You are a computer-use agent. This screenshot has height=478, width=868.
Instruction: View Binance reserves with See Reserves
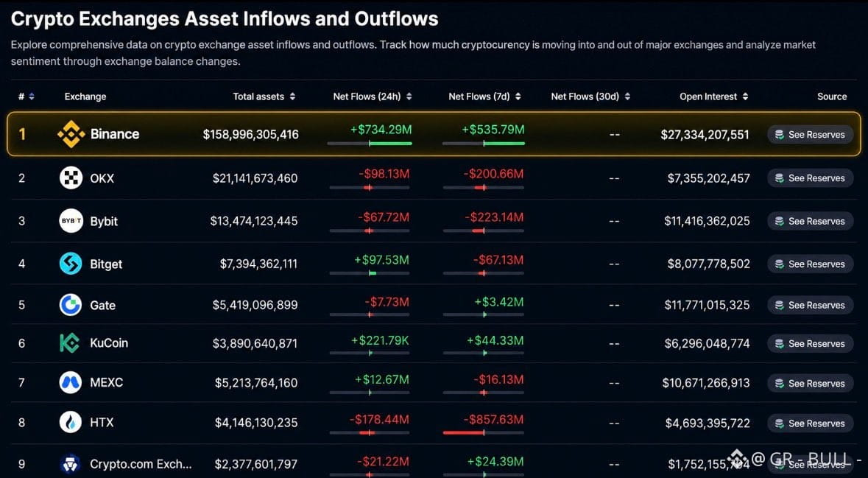[810, 135]
